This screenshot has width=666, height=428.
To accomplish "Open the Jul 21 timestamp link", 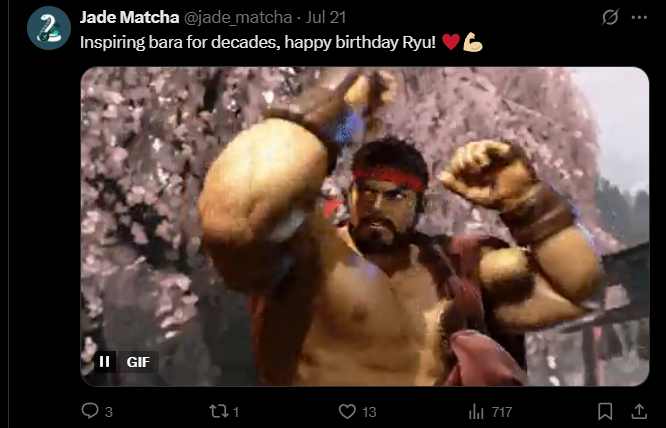I will 326,17.
